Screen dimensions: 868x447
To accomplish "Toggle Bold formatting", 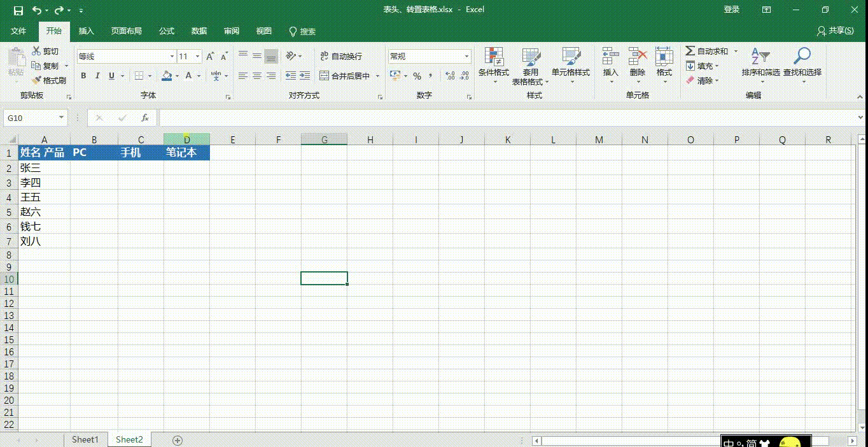I will (83, 76).
